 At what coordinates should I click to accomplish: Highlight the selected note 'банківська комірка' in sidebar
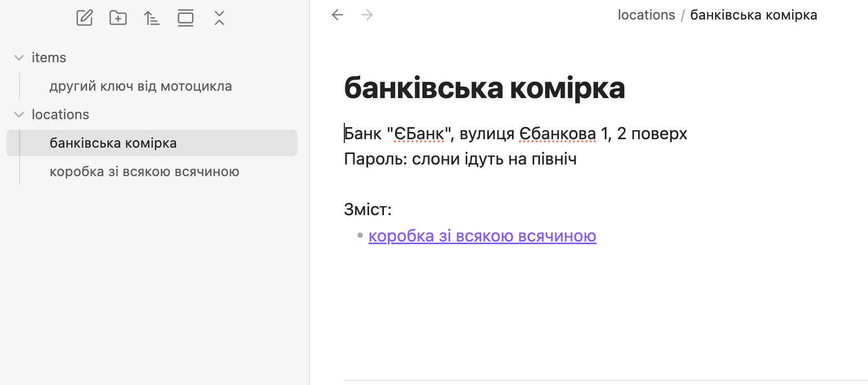[113, 142]
